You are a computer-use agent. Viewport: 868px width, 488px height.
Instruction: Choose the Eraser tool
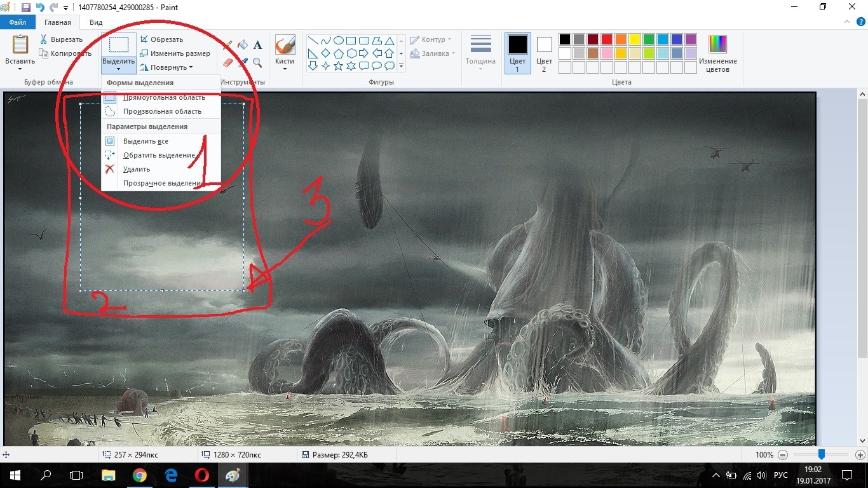[228, 62]
